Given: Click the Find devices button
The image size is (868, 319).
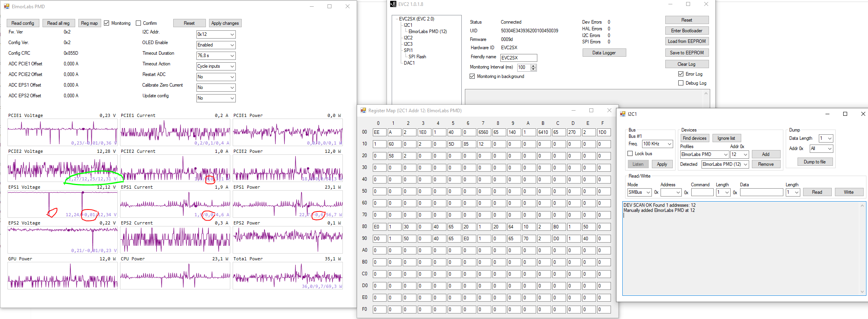Looking at the screenshot, I should (x=694, y=138).
